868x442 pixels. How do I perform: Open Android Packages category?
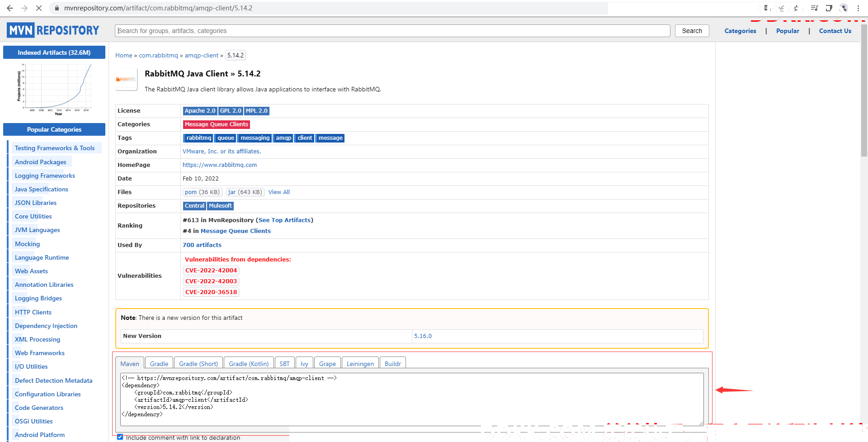(41, 162)
